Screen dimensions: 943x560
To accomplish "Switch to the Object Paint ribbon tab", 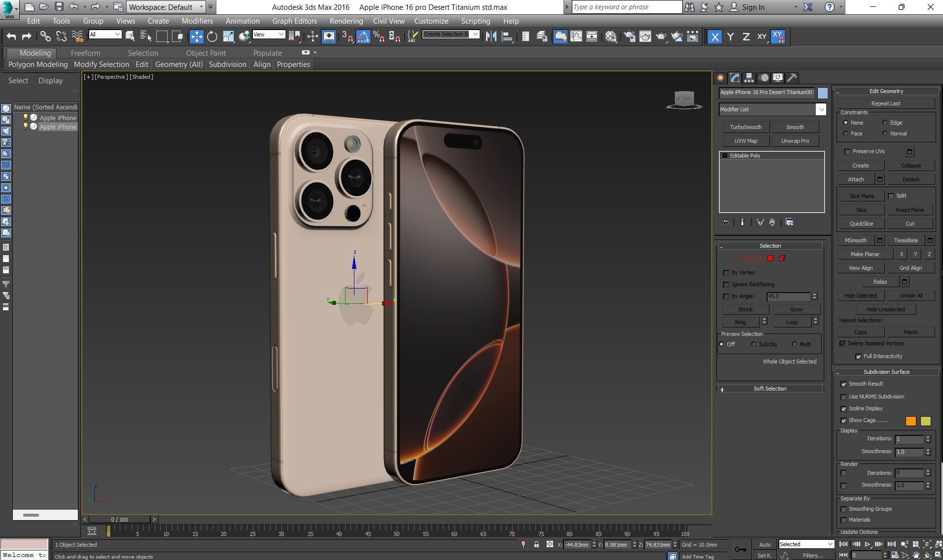I will (206, 53).
